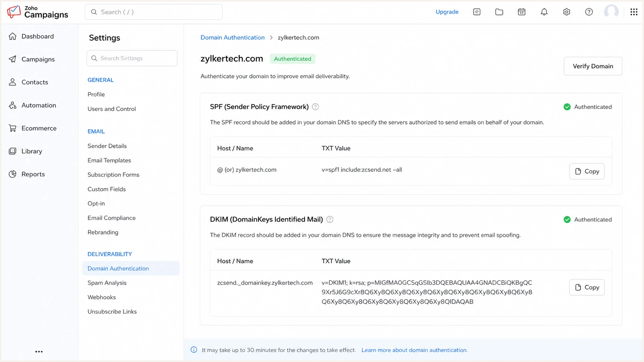Open Custom Fields settings
Image resolution: width=644 pixels, height=362 pixels.
tap(106, 189)
